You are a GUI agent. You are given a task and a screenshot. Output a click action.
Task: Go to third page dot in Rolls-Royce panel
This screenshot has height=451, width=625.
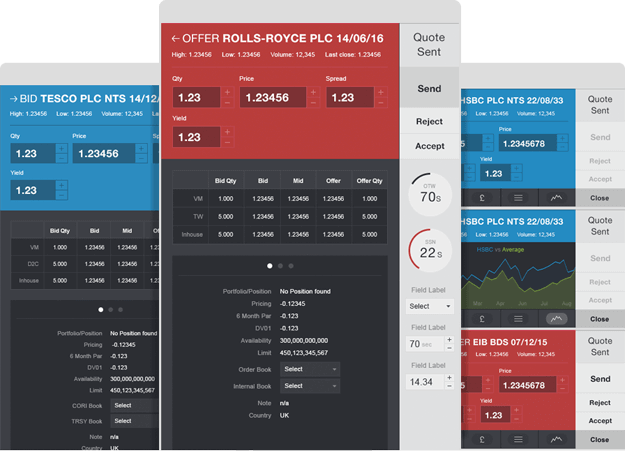[x=291, y=266]
